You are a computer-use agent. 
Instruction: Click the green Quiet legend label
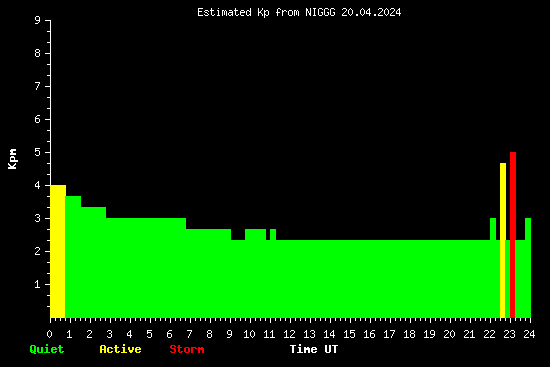[47, 349]
